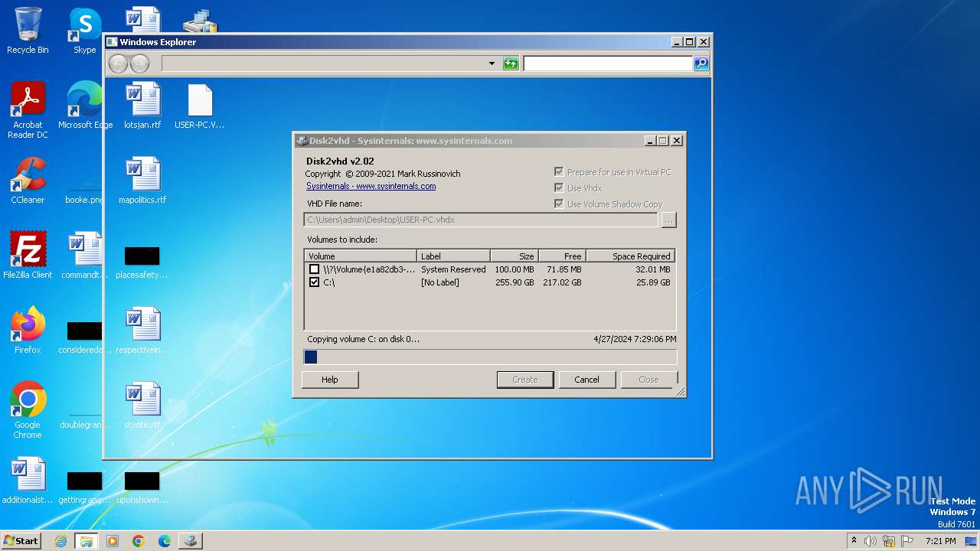Image resolution: width=980 pixels, height=551 pixels.
Task: Select stvote.rtf file in Windows Explorer
Action: click(142, 406)
